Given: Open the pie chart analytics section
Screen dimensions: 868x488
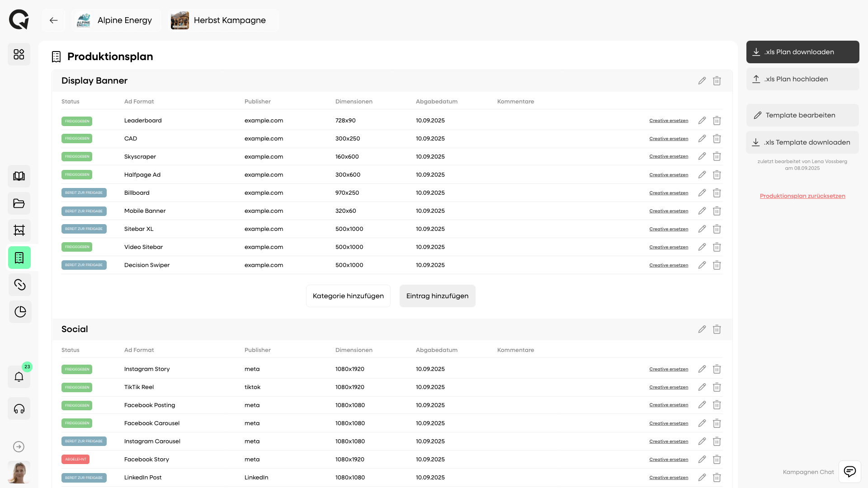Looking at the screenshot, I should pos(20,311).
